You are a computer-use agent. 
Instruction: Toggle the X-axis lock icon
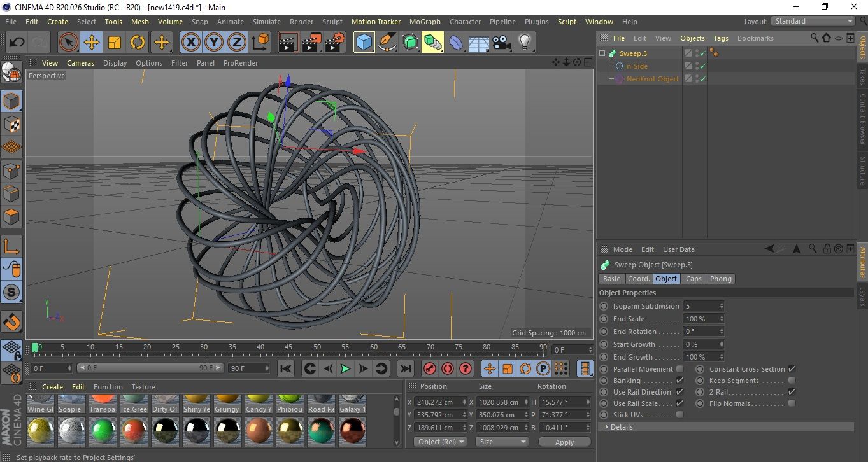click(x=190, y=43)
